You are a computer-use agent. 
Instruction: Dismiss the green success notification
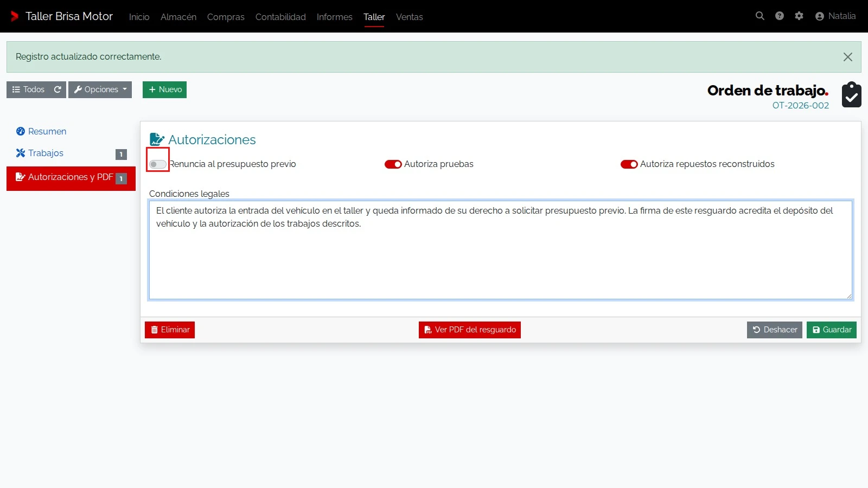pyautogui.click(x=848, y=57)
